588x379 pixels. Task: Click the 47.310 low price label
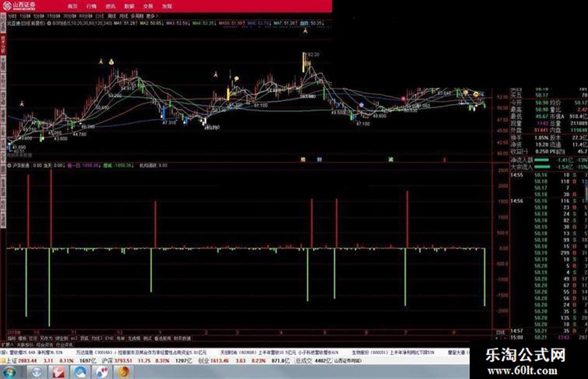[169, 123]
